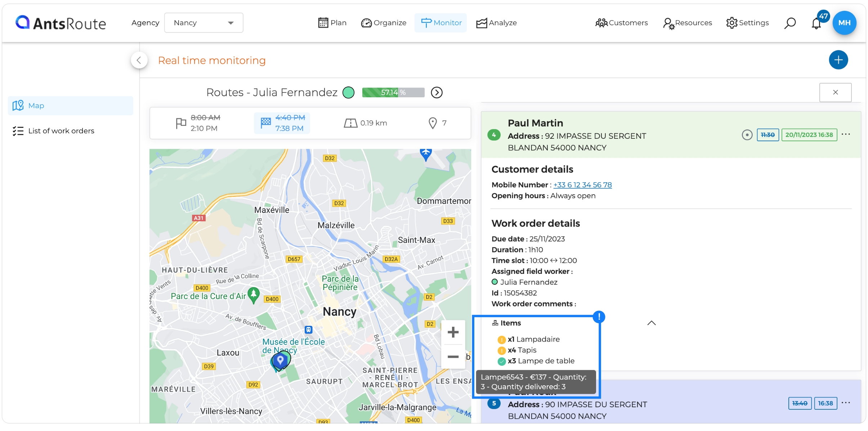Go to Customers section
Screen dimensions: 868x431
[622, 23]
